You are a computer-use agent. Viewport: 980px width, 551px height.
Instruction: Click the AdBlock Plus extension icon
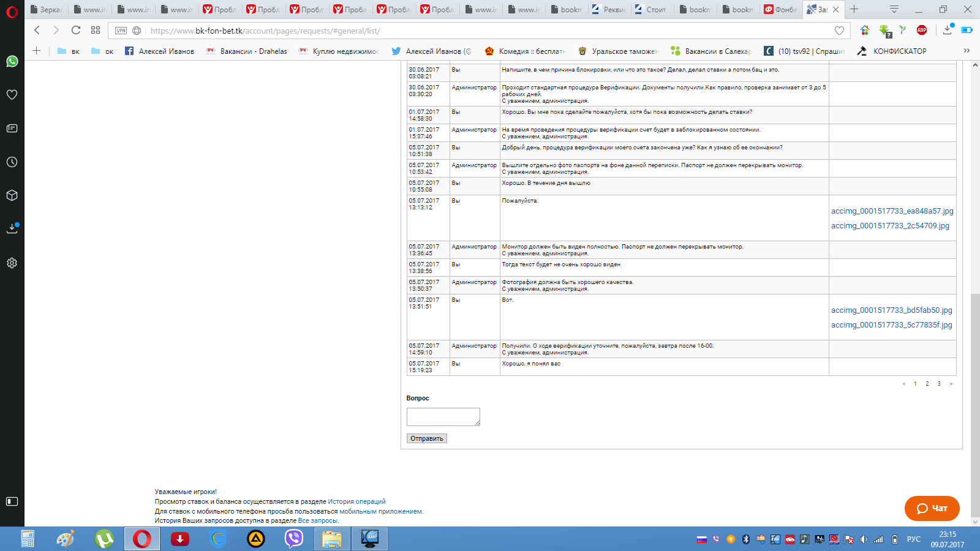[922, 30]
